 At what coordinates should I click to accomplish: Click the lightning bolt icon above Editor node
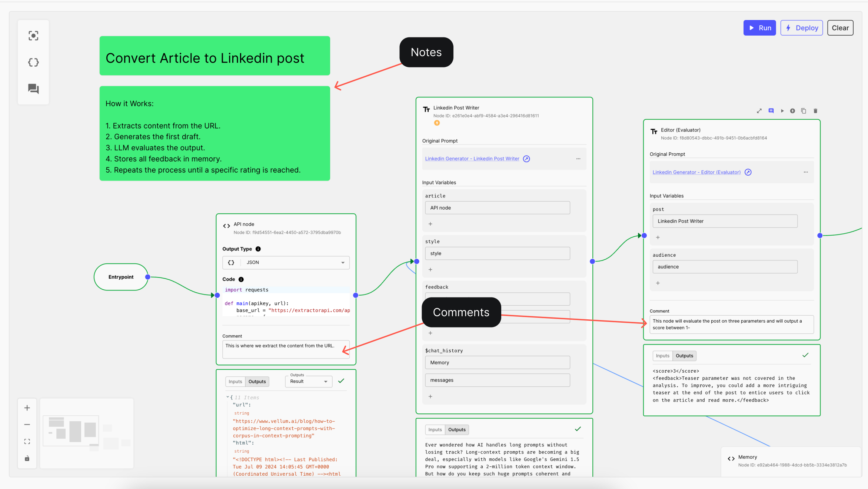click(792, 111)
